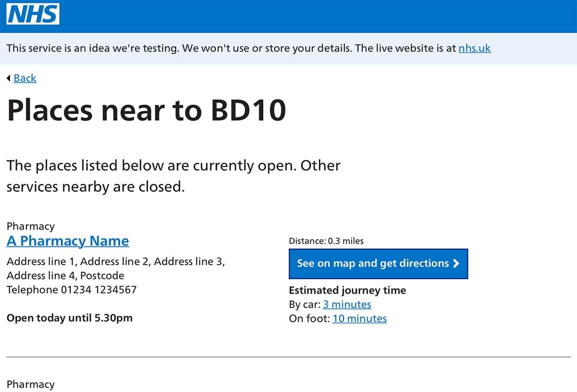Click the Places near to BD10 heading

coord(146,110)
